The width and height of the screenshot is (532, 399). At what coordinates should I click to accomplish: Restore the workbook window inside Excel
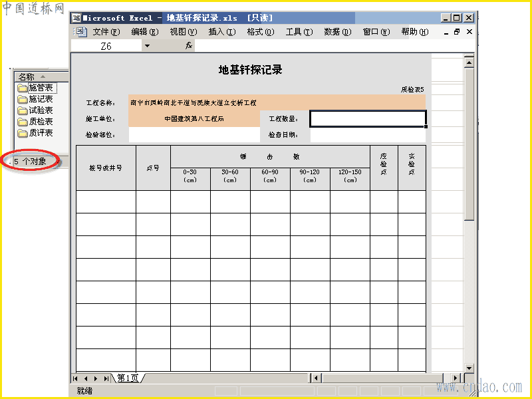pyautogui.click(x=457, y=31)
